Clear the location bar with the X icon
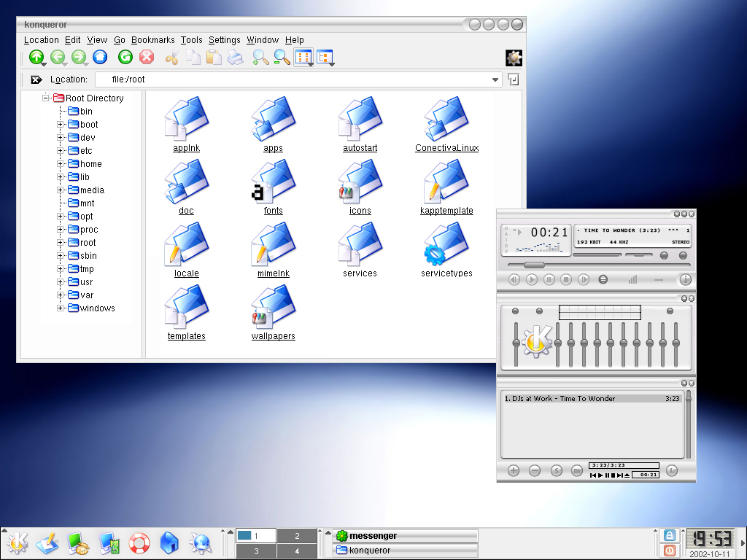 pyautogui.click(x=36, y=79)
